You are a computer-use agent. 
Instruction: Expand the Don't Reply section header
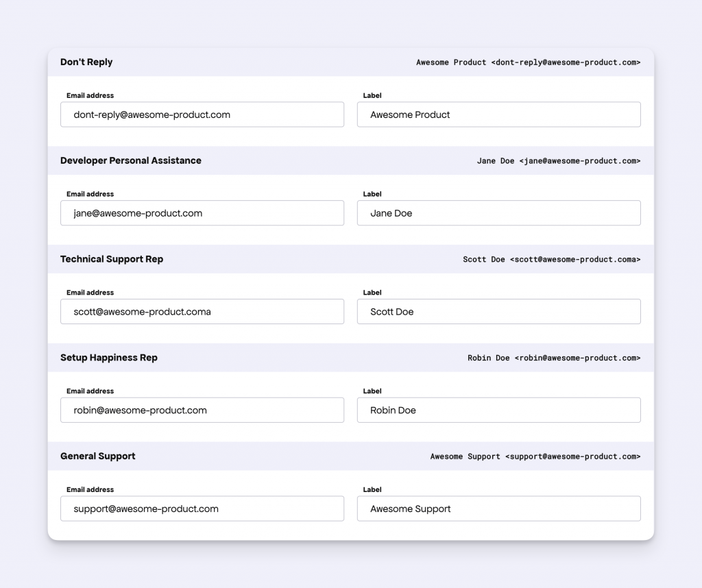click(86, 62)
